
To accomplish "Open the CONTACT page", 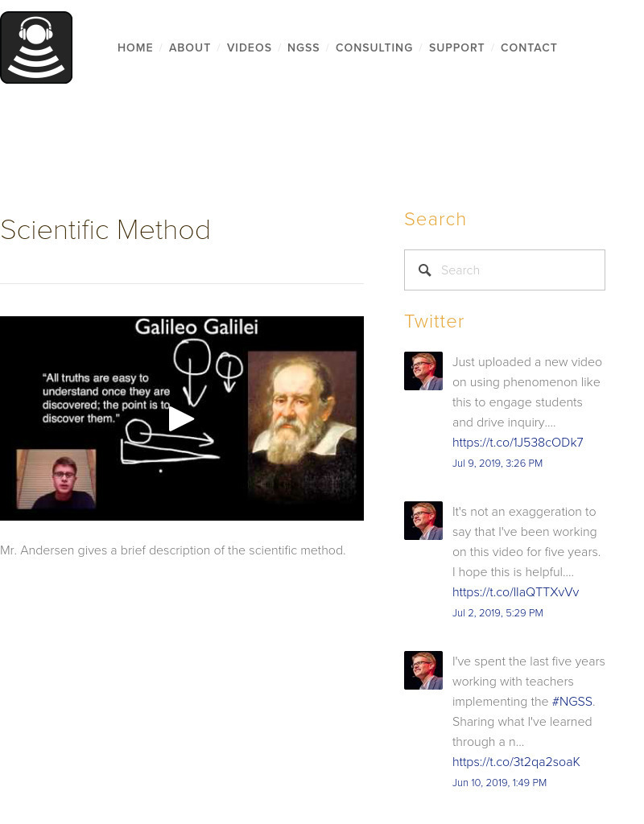I will [x=529, y=47].
